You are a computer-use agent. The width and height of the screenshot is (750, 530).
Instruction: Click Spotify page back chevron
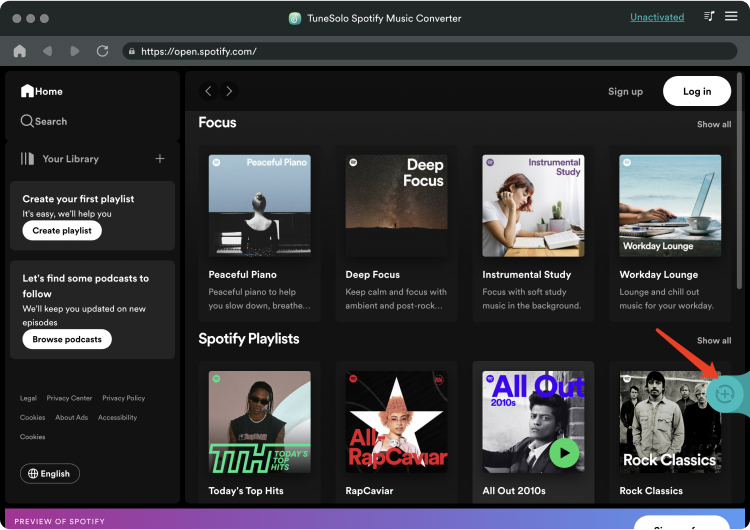coord(208,91)
